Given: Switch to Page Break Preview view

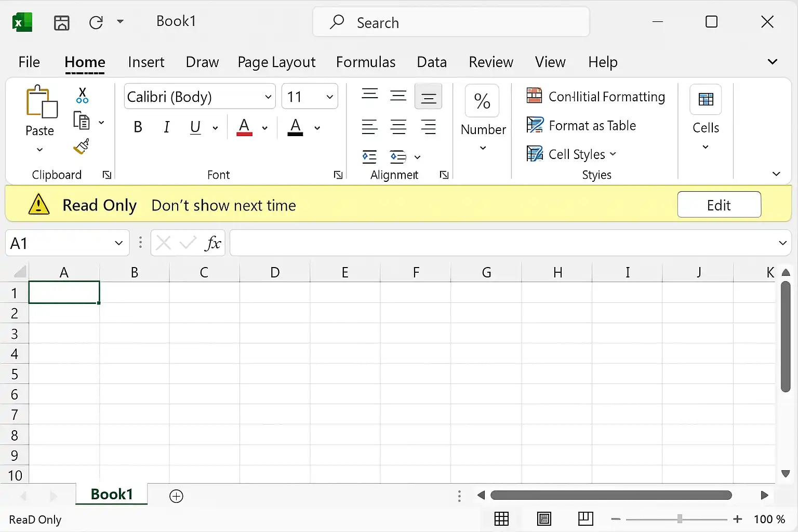Looking at the screenshot, I should tap(586, 518).
